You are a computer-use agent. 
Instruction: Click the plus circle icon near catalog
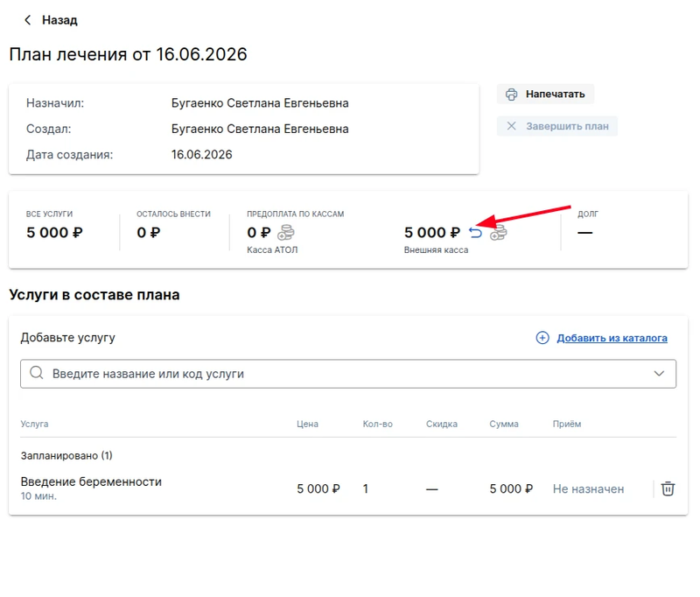click(x=542, y=338)
